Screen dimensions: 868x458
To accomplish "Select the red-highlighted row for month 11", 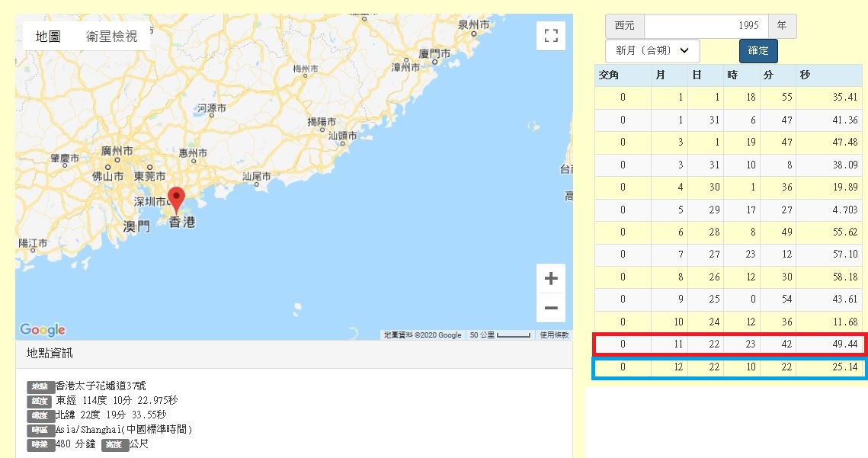I will pos(732,344).
